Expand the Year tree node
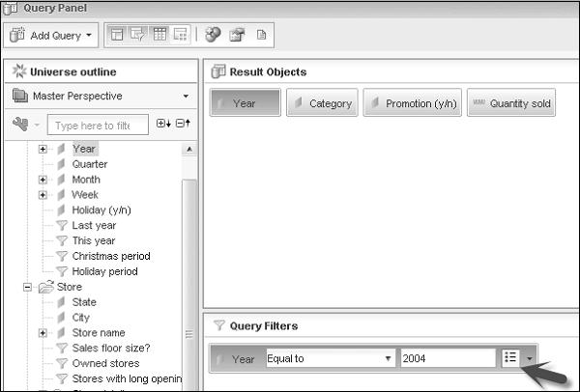Viewport: 580px width, 392px height. pos(43,149)
